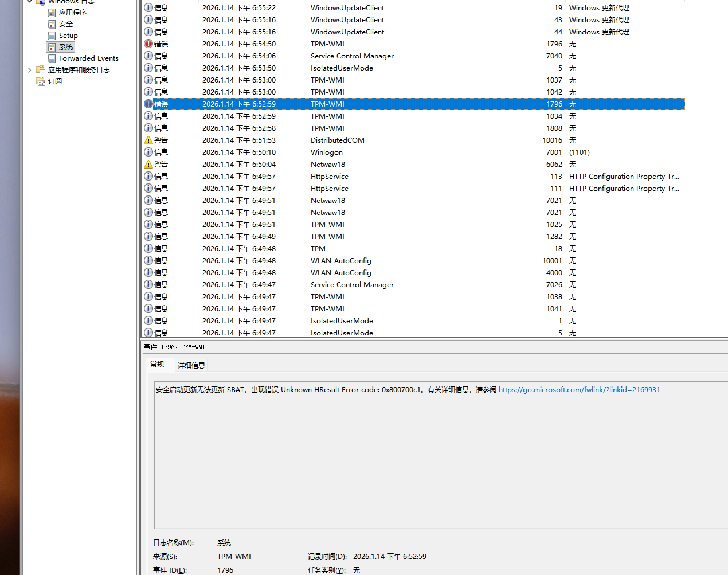
Task: Click info icon of Winlogon event
Action: coord(148,152)
